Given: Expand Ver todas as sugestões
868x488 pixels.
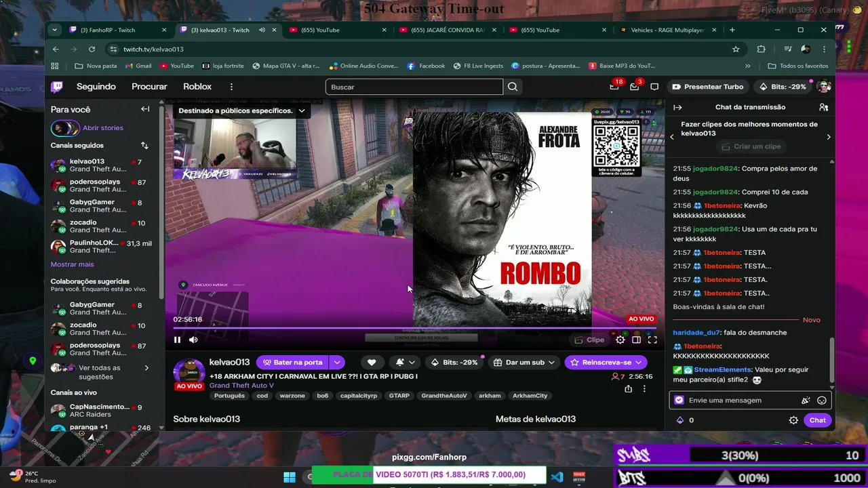Looking at the screenshot, I should pyautogui.click(x=100, y=372).
